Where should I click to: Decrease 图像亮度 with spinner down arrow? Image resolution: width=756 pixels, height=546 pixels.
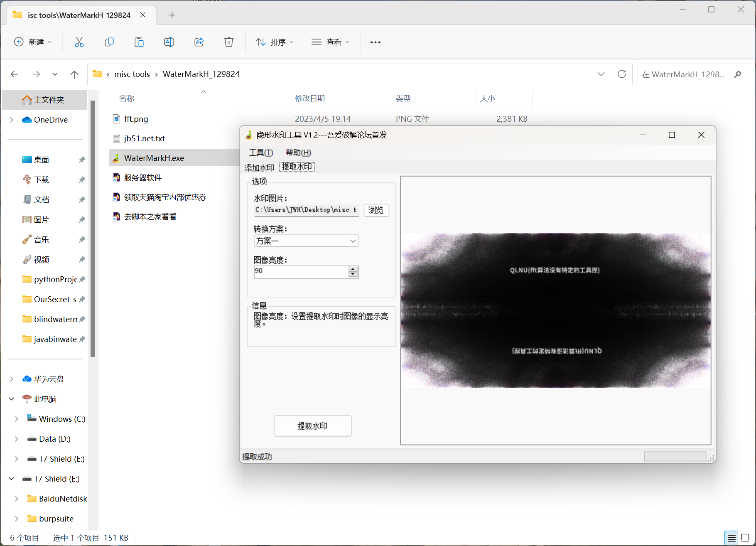click(x=353, y=275)
